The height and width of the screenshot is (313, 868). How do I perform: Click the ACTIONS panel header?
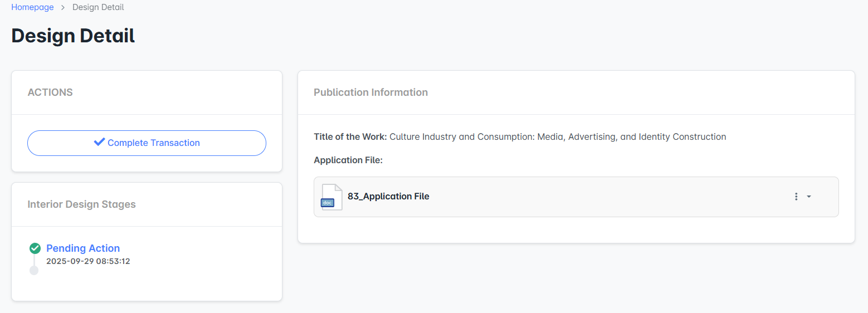pos(50,92)
